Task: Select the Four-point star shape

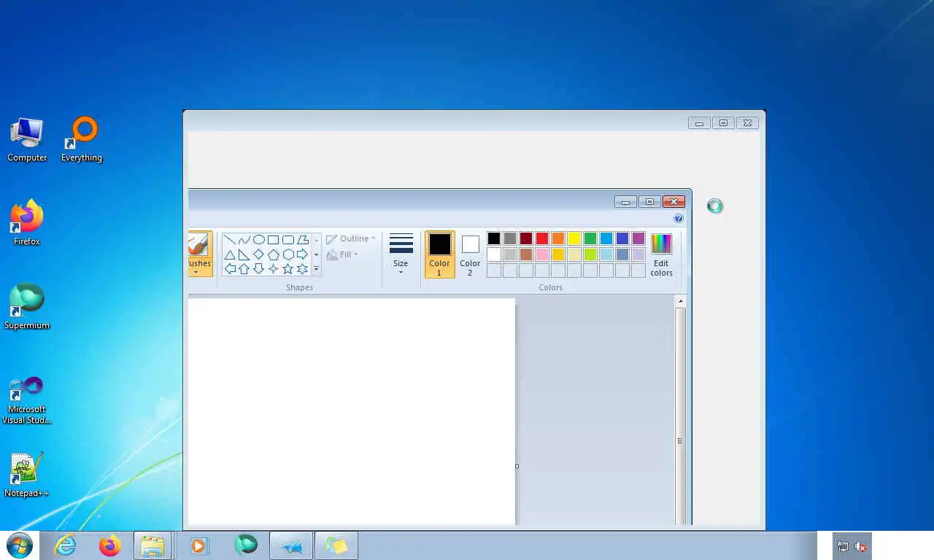Action: pyautogui.click(x=273, y=269)
